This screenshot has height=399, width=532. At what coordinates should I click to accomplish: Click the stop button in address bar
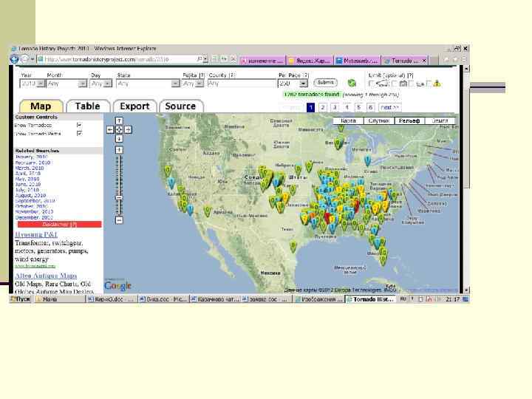(x=233, y=59)
